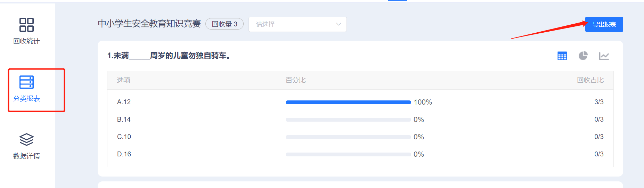This screenshot has width=644, height=188.
Task: Click the 导出报表 button
Action: (x=604, y=24)
